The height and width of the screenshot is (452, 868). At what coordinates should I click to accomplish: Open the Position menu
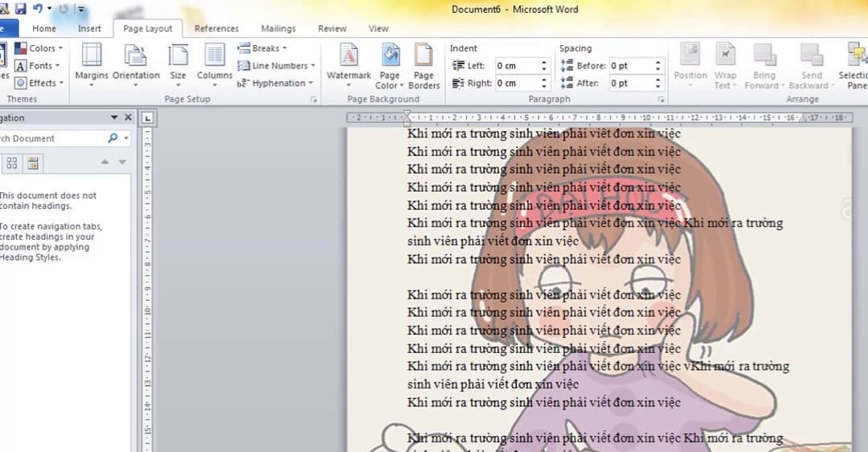click(x=690, y=64)
